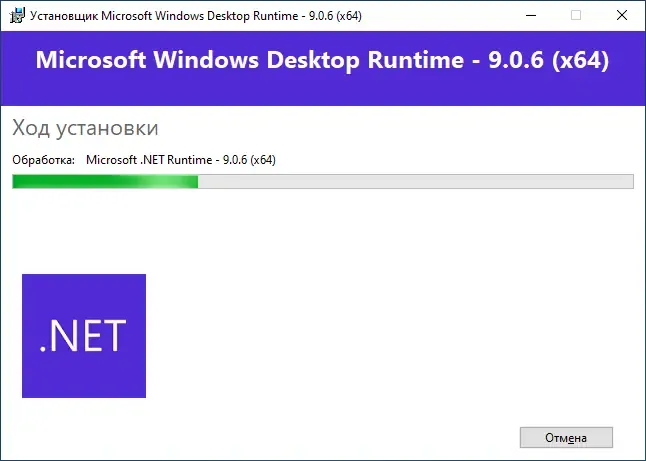The width and height of the screenshot is (646, 461).
Task: Click the .NET logo image
Action: pyautogui.click(x=84, y=336)
